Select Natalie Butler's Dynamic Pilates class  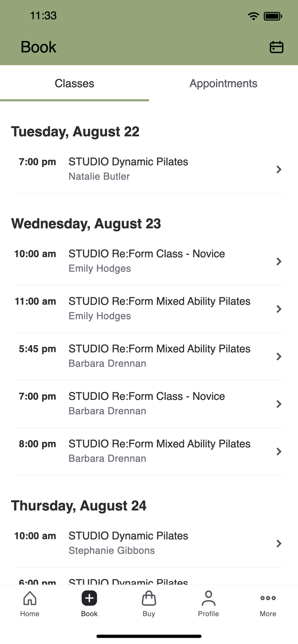click(x=149, y=169)
